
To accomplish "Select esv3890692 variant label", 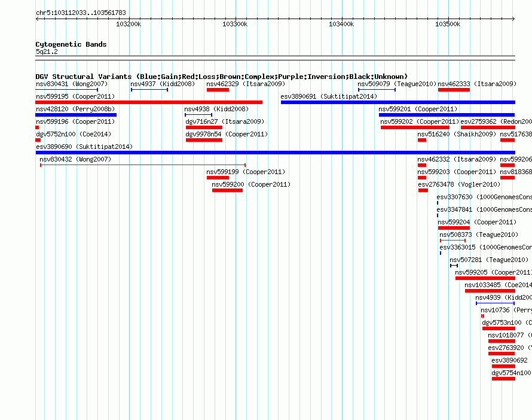I will click(510, 360).
